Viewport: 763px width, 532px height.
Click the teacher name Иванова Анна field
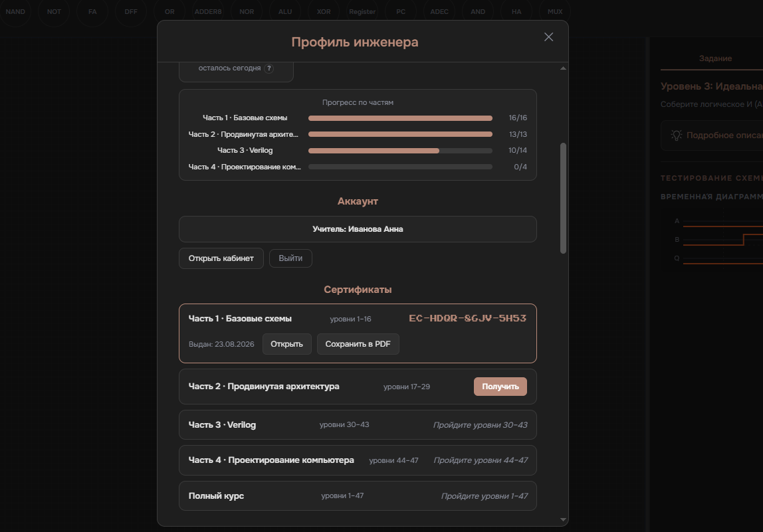(x=358, y=229)
